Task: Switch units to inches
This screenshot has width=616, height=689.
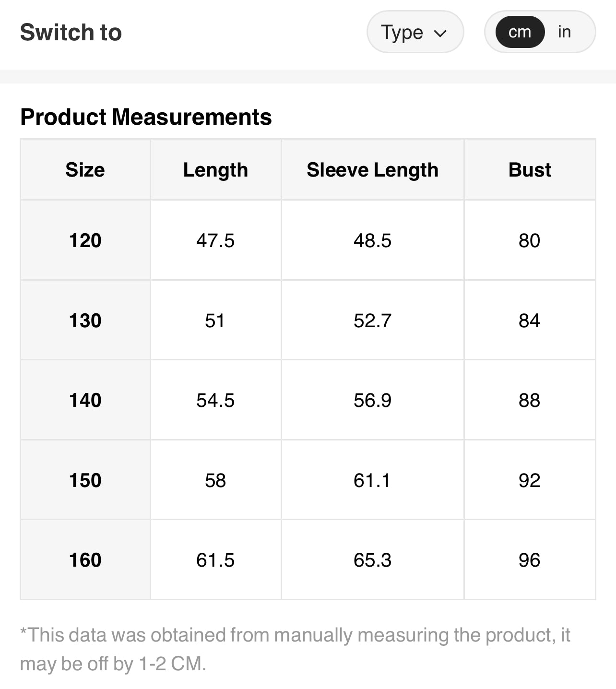Action: click(564, 32)
